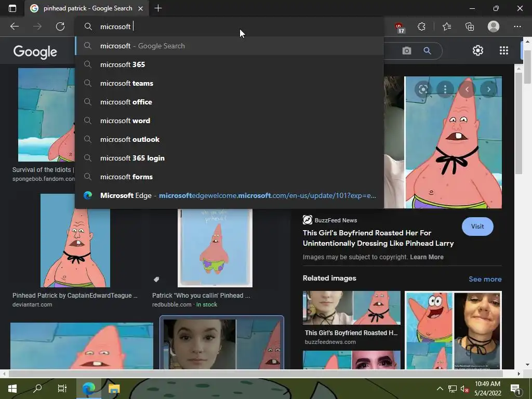Click the redbubble.com source text

tap(171, 304)
